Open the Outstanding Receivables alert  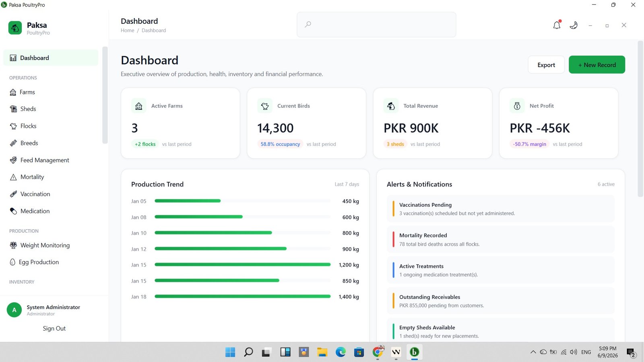501,301
